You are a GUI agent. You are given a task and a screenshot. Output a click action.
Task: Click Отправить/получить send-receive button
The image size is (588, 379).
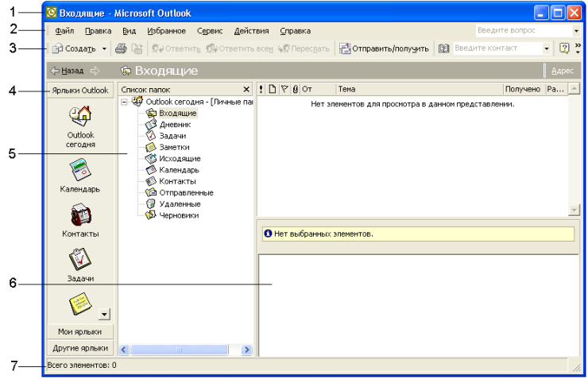pos(384,48)
